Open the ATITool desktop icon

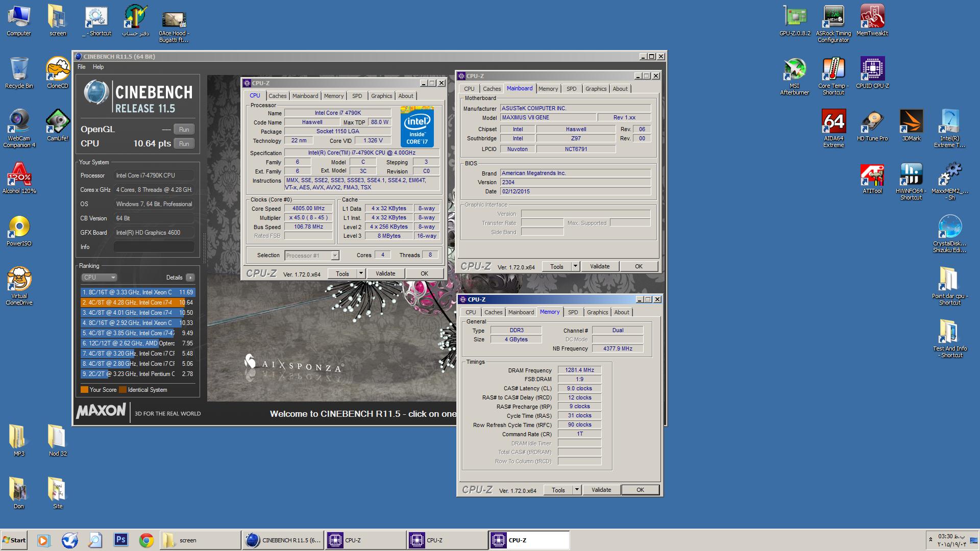[x=872, y=178]
